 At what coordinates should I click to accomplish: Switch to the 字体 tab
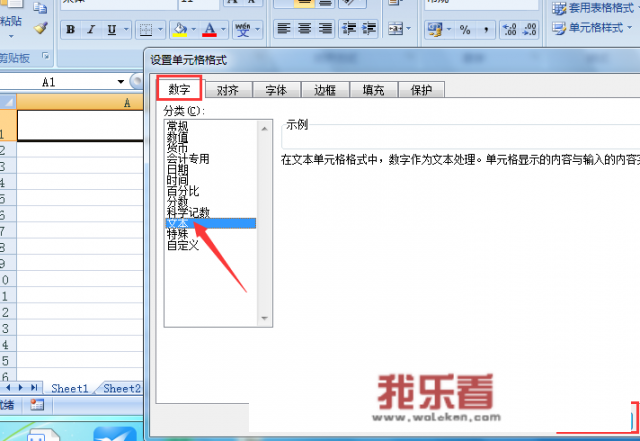[x=276, y=90]
